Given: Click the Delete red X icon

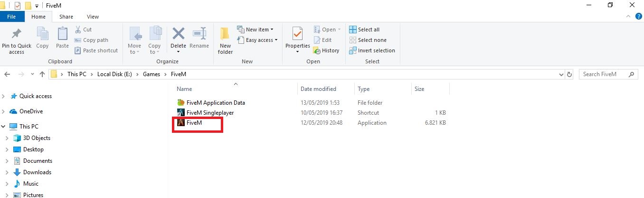Looking at the screenshot, I should click(x=178, y=34).
